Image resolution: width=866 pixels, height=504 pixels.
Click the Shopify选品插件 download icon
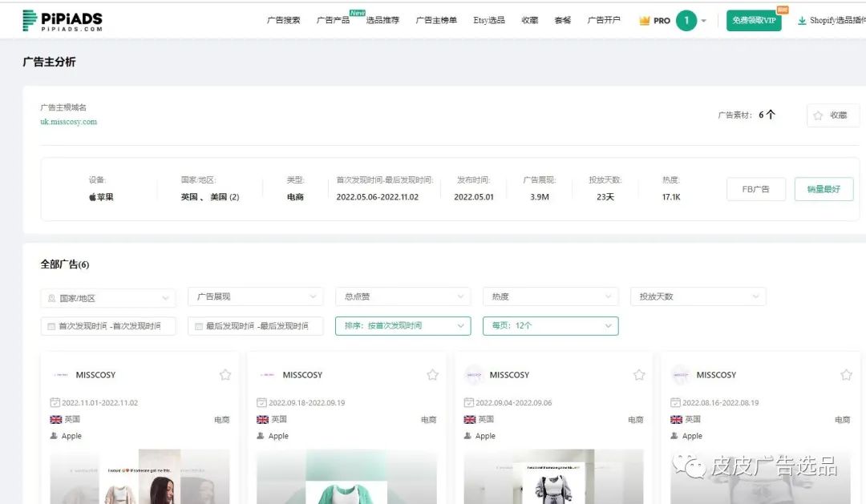coord(802,21)
